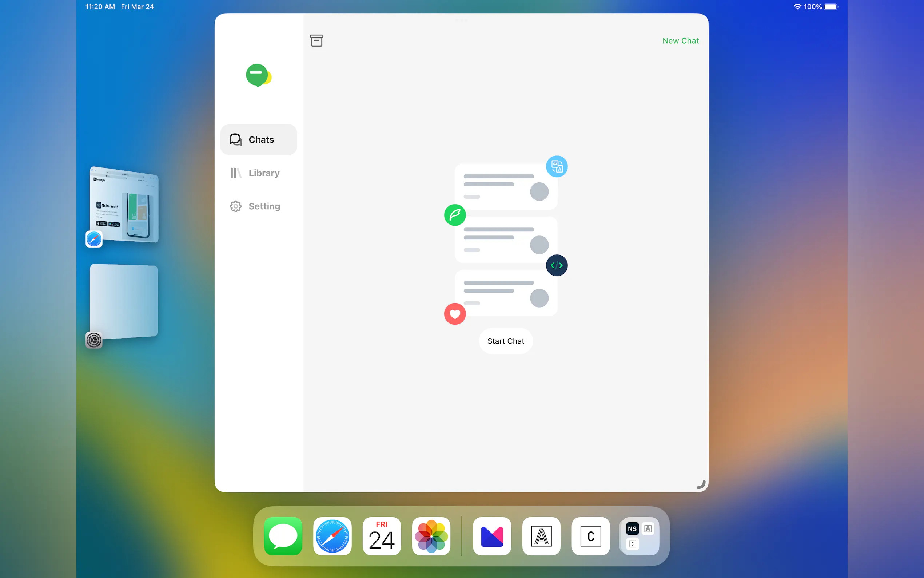Open the letter C app in dock
The image size is (924, 578).
click(590, 536)
